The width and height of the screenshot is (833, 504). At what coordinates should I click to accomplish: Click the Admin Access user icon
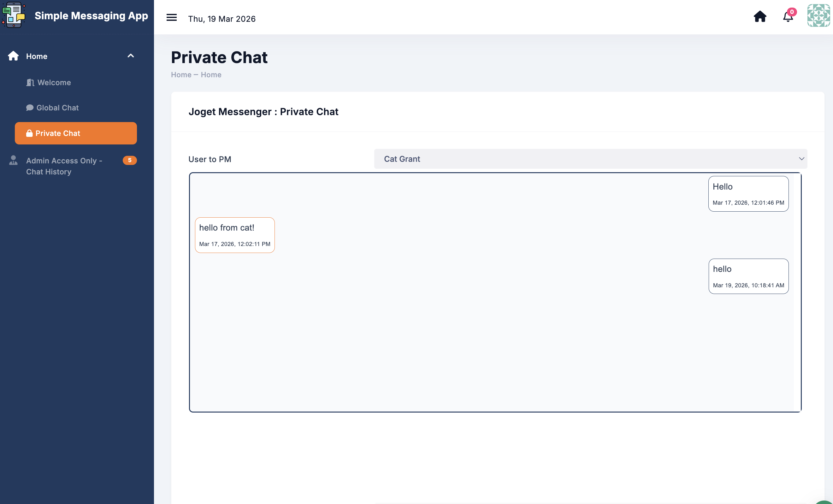coord(14,160)
